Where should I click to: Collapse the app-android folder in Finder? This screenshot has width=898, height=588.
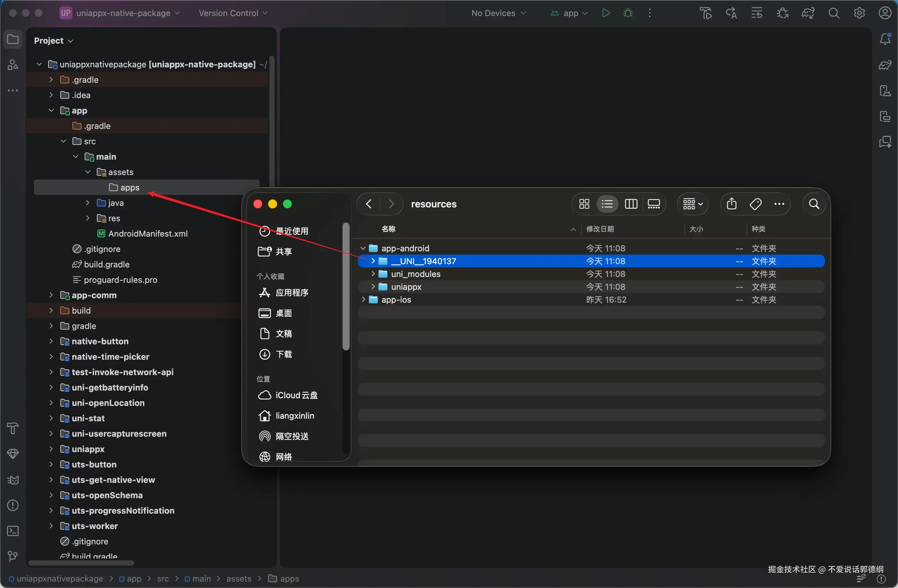pos(363,248)
